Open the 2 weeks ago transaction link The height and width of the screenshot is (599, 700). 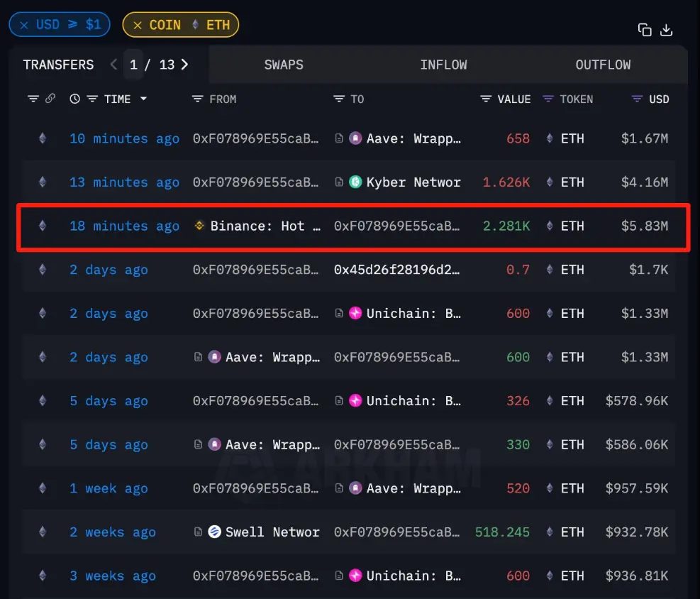click(x=113, y=532)
